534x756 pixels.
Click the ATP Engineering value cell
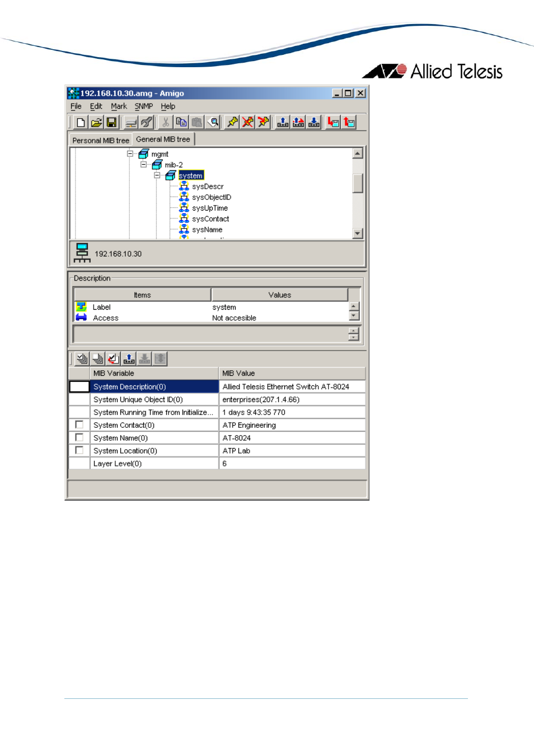292,425
